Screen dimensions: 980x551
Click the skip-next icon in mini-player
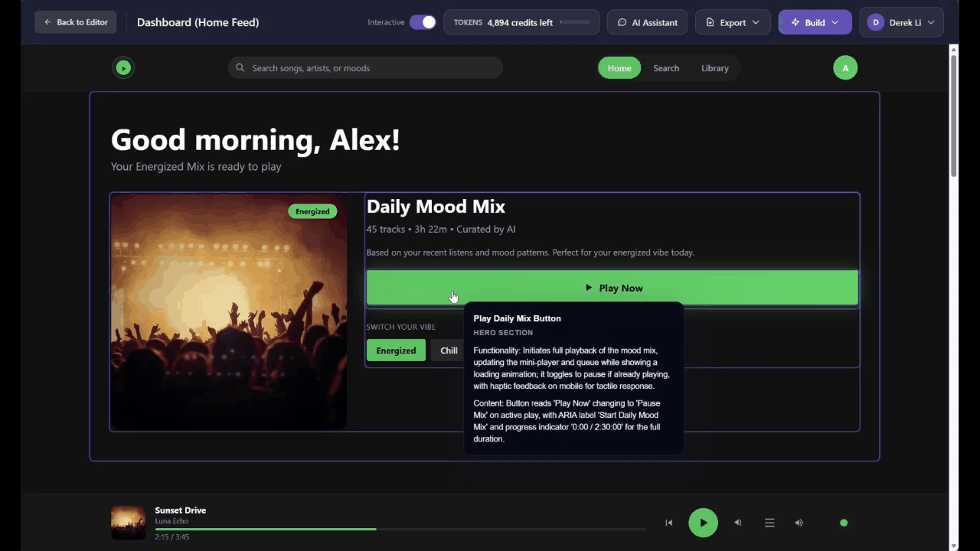[738, 523]
